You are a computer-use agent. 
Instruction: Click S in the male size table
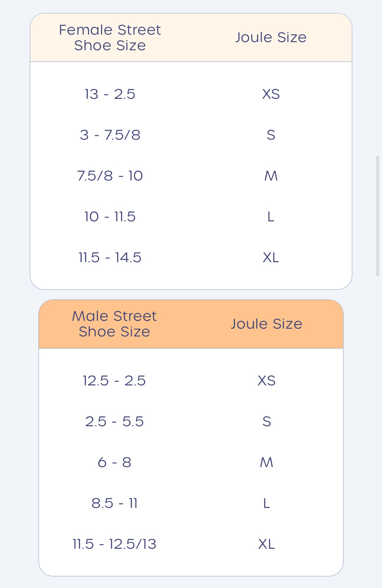pos(266,422)
